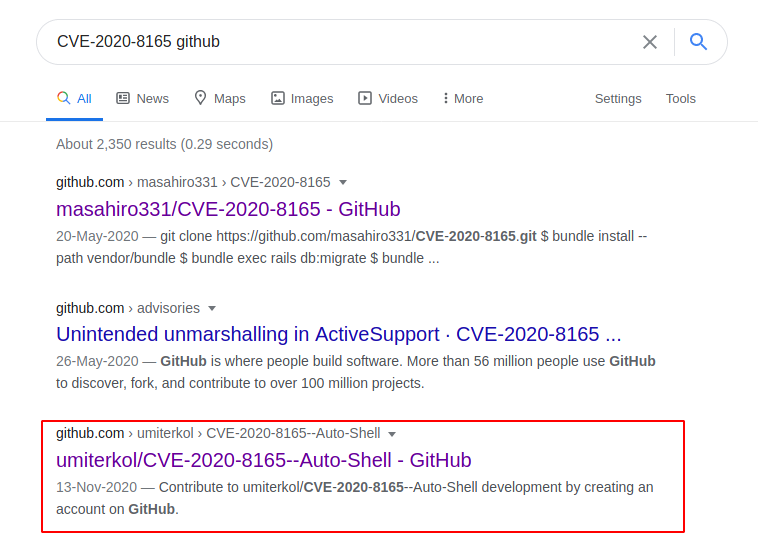This screenshot has width=758, height=547.
Task: Click the github.com › advisories breadcrumb
Action: 128,308
